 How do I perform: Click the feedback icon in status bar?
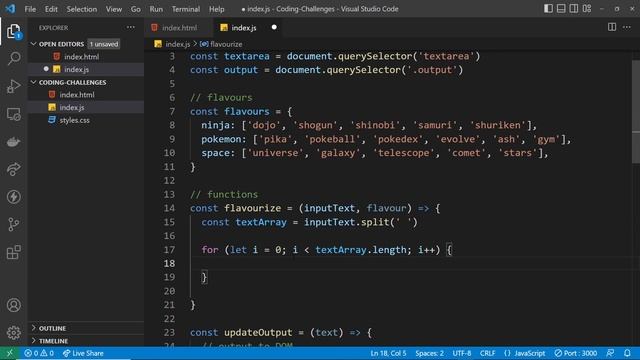[x=610, y=353]
